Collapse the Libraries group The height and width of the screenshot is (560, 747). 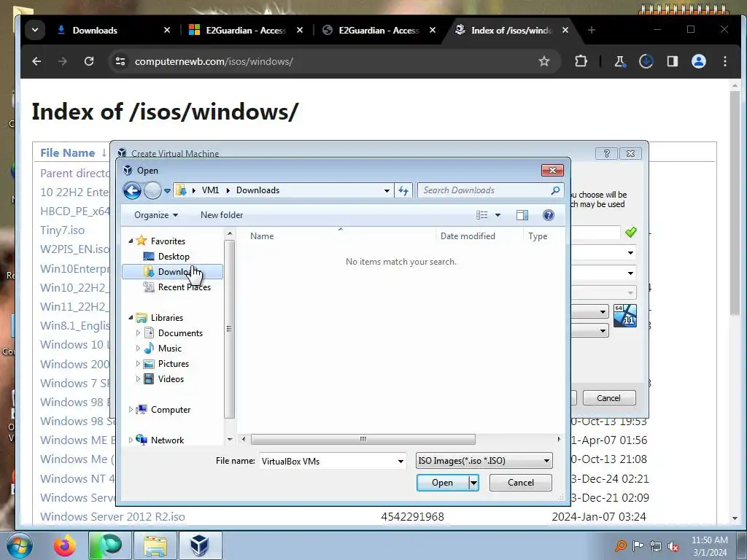pos(131,318)
